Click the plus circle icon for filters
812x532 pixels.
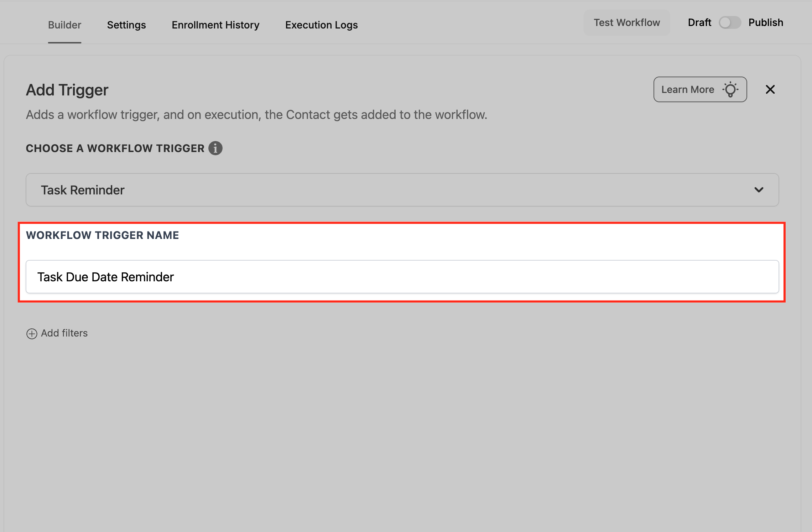coord(32,334)
